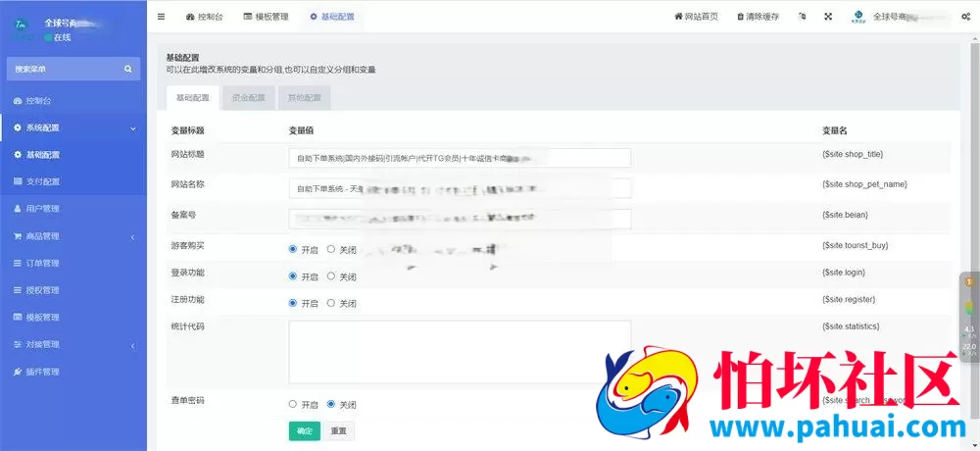Open 模板管理 via its sidebar icon

coord(18,317)
